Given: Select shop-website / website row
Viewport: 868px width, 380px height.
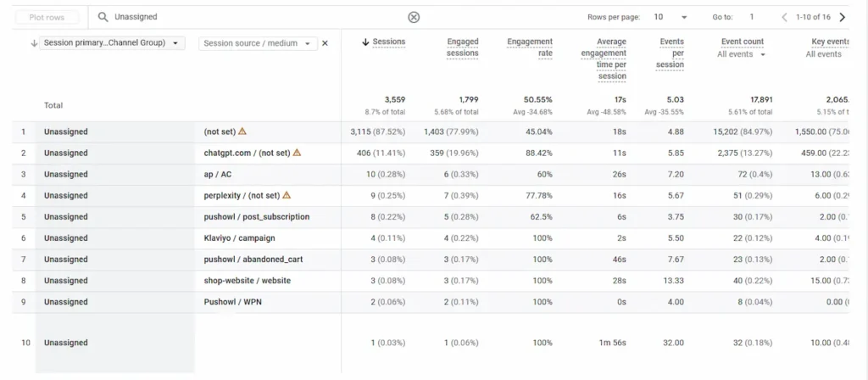Looking at the screenshot, I should 431,280.
